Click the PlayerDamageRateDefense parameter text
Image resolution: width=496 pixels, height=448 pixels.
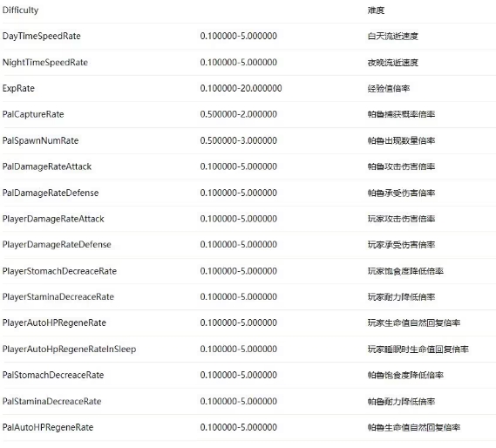coord(57,245)
